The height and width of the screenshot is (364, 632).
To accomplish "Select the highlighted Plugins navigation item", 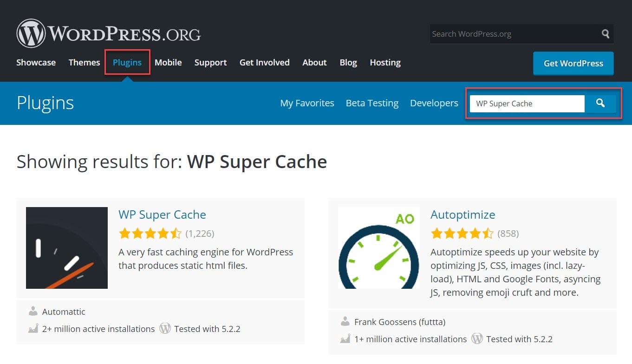I will click(x=127, y=62).
